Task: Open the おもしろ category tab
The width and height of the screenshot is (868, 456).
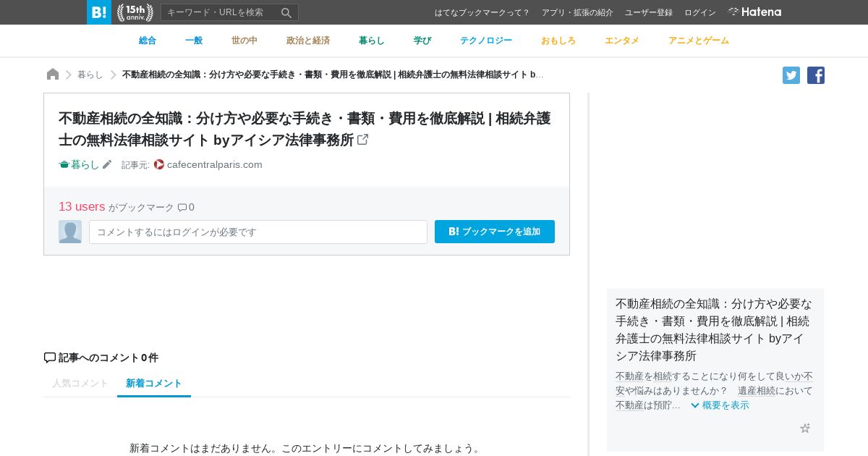Action: (x=558, y=41)
